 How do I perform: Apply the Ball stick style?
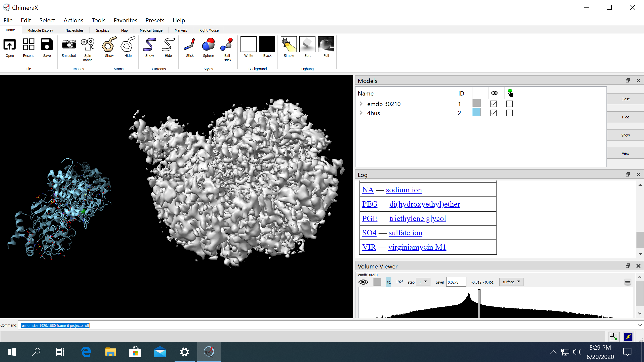[x=227, y=45]
